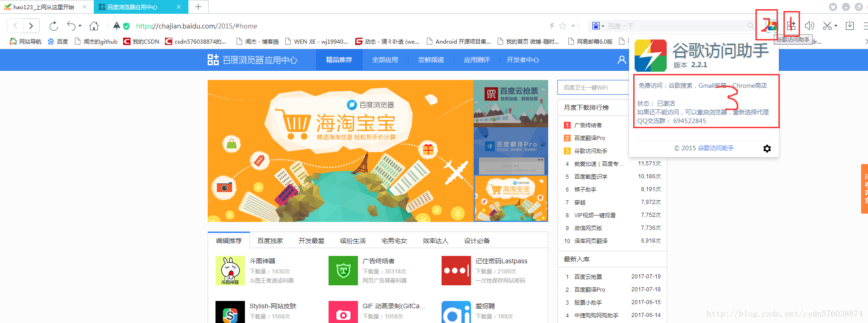
Task: Switch to the 缤纷生活 tab
Action: (353, 241)
